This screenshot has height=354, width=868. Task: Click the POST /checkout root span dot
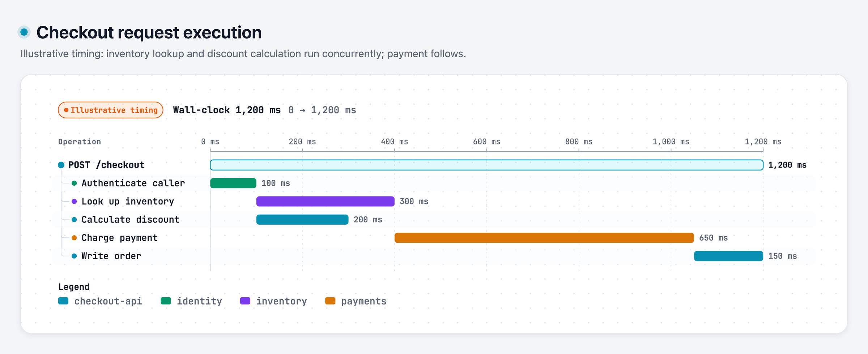pyautogui.click(x=61, y=165)
